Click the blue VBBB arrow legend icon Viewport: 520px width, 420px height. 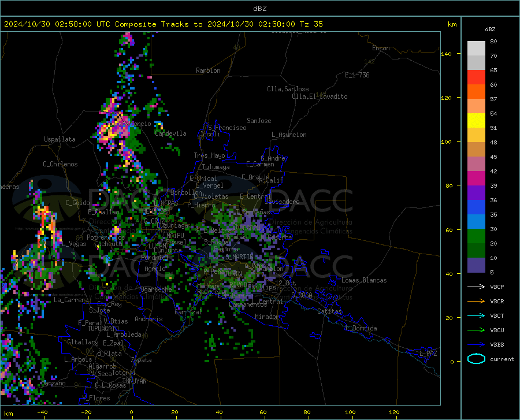point(476,344)
